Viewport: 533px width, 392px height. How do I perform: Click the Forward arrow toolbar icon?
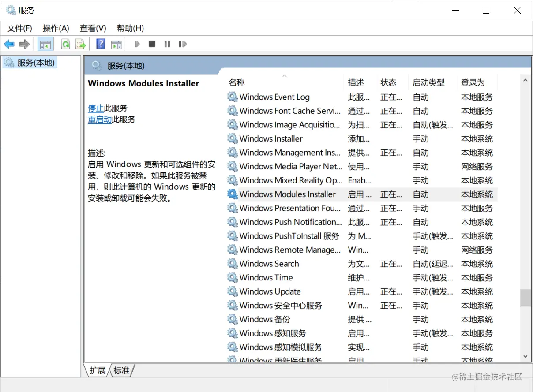24,44
